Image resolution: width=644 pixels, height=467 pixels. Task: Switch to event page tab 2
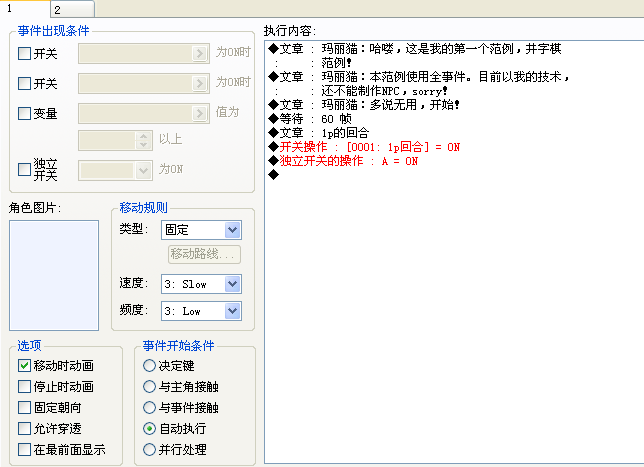pos(72,9)
